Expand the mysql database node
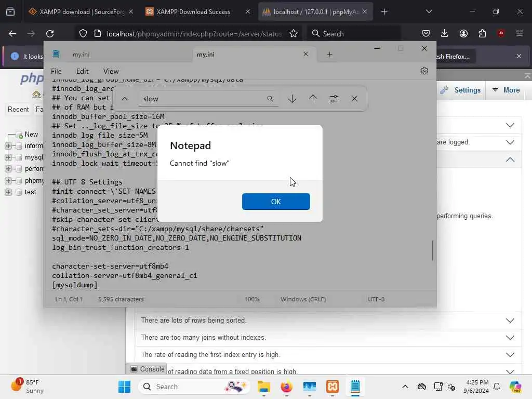 tap(8, 157)
